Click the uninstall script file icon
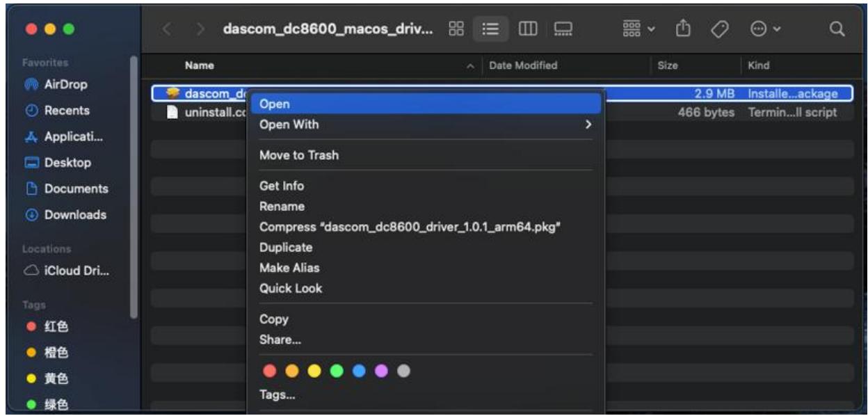Viewport: 868px width, 416px height. point(172,112)
